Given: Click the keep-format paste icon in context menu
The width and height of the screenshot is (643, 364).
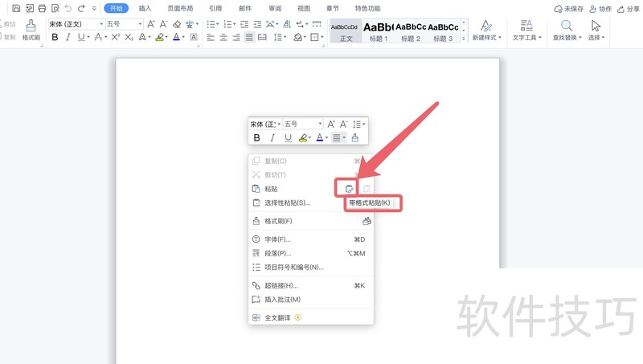Looking at the screenshot, I should point(349,189).
